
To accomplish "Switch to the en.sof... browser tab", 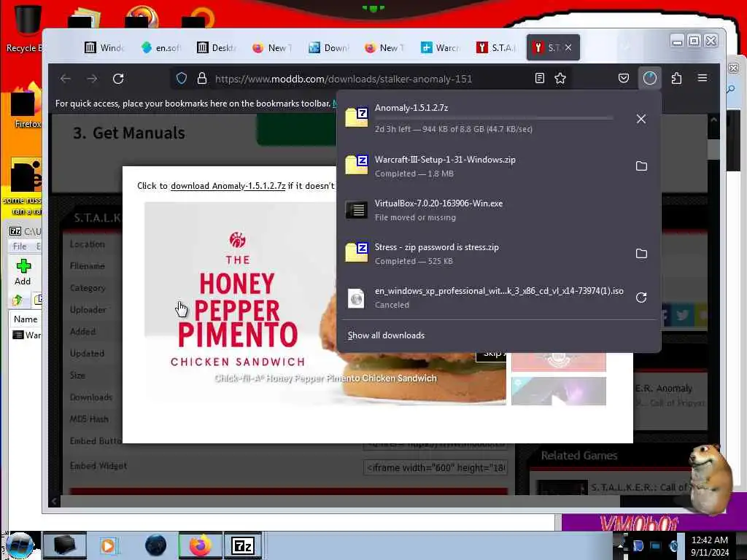I will coord(161,47).
